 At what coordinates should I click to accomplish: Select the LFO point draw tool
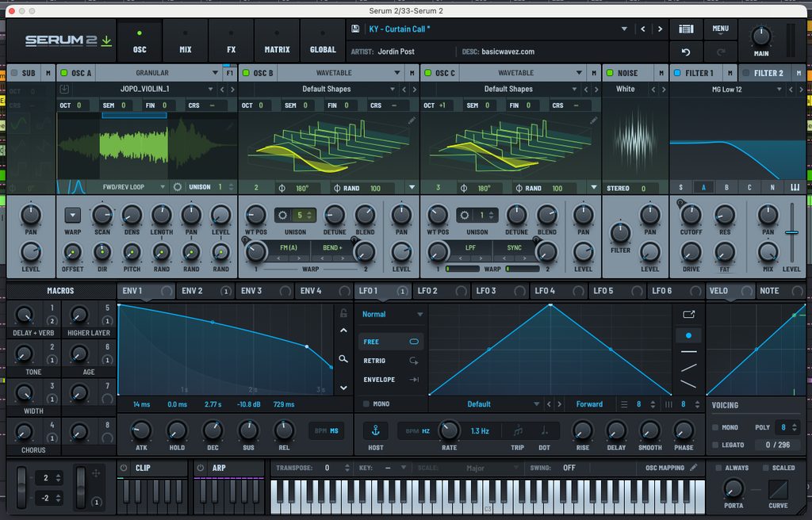(x=688, y=335)
